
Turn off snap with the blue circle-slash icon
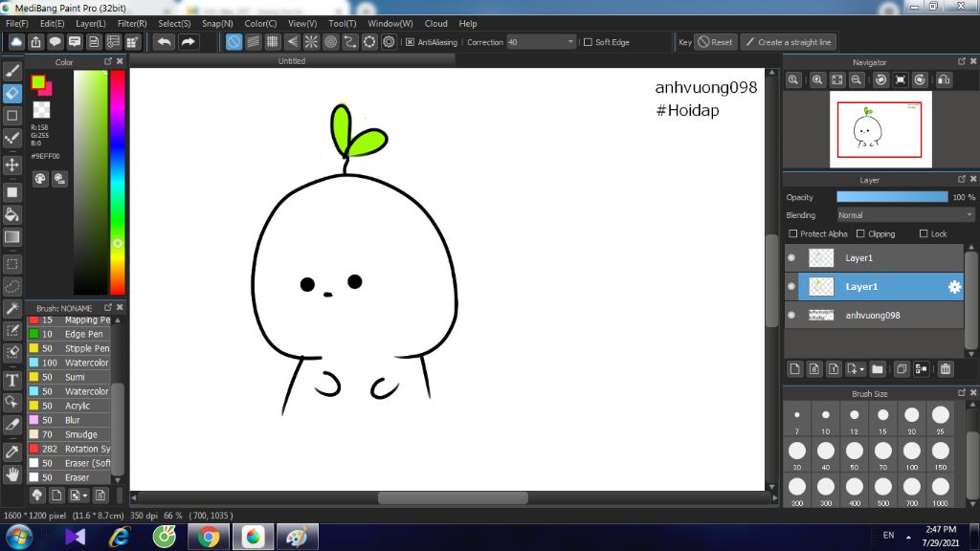click(x=234, y=42)
